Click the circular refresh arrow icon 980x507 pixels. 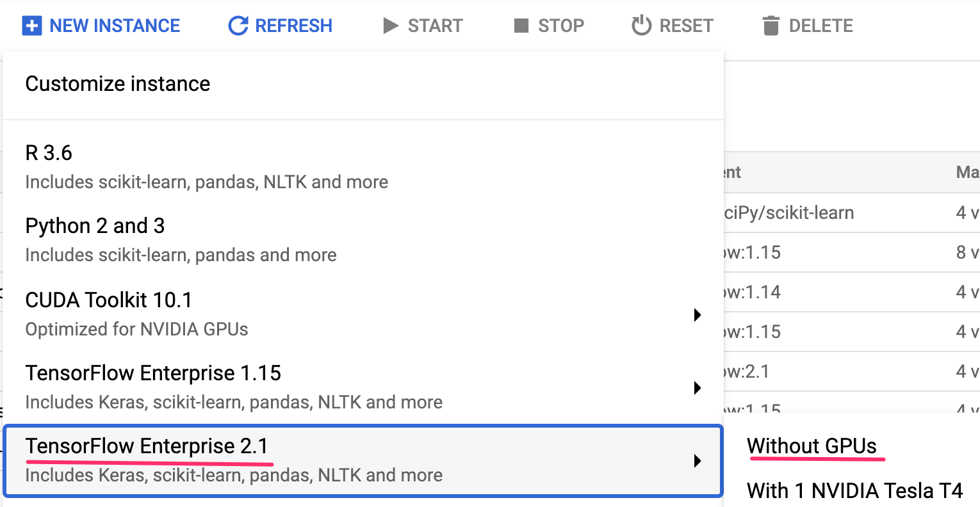[237, 24]
